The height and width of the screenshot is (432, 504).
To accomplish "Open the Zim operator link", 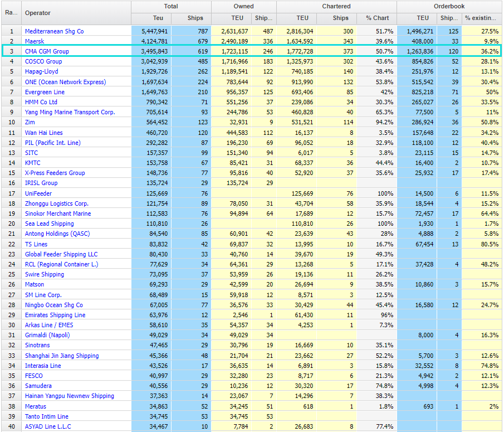I will click(x=30, y=122).
